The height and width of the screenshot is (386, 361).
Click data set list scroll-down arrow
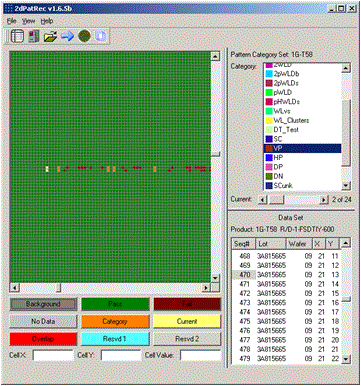(x=346, y=359)
